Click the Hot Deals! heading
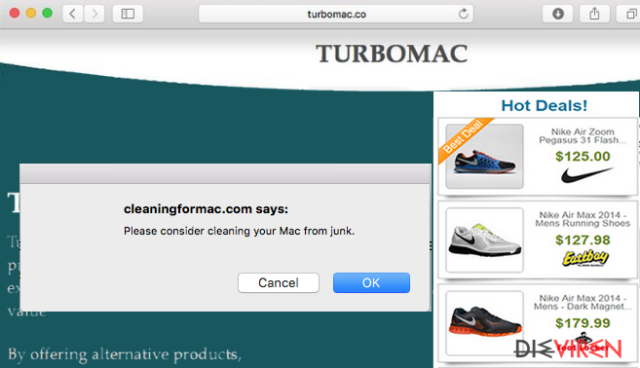The width and height of the screenshot is (640, 368). click(544, 106)
